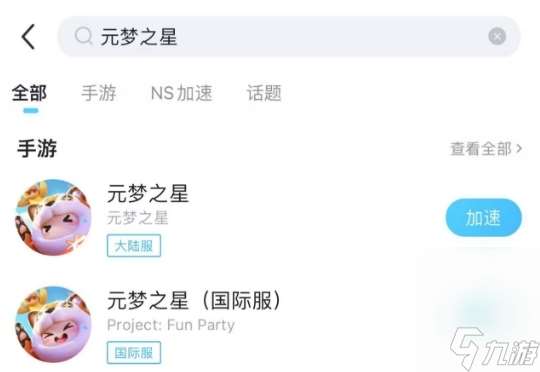
Task: Click the 九游 watermark logo
Action: 495,349
